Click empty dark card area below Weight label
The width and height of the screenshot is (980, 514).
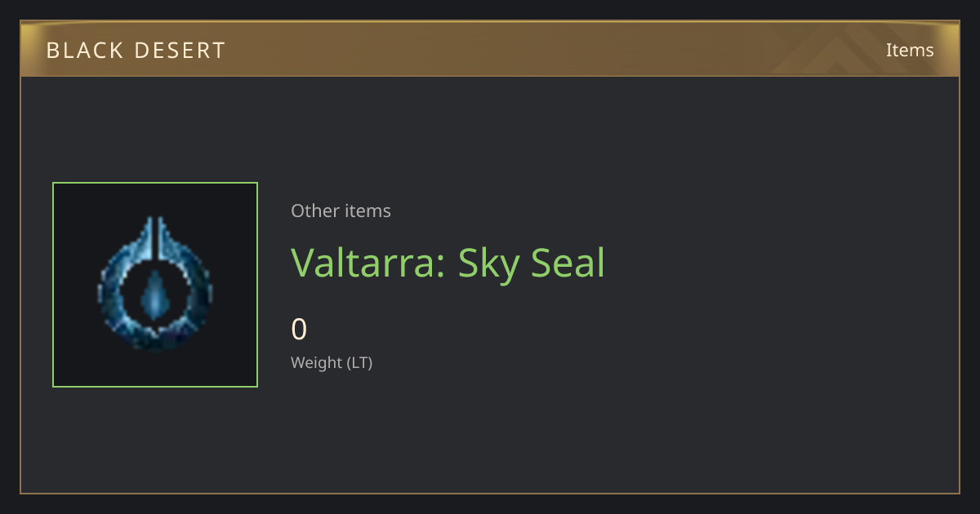point(490,432)
